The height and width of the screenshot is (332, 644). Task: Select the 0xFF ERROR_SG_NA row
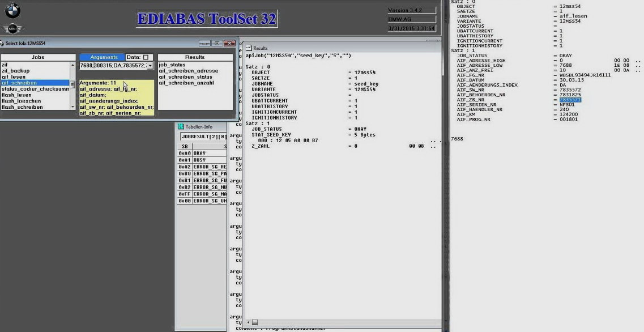click(x=202, y=194)
